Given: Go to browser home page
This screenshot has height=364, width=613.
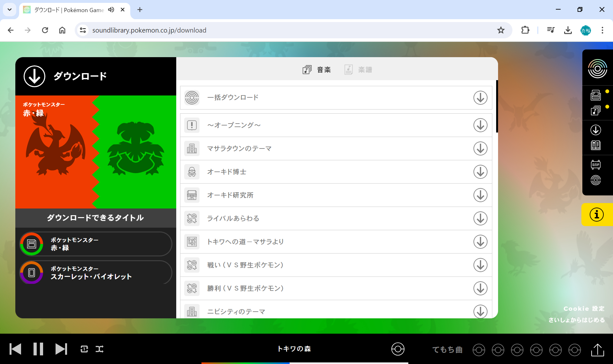Looking at the screenshot, I should (x=62, y=30).
